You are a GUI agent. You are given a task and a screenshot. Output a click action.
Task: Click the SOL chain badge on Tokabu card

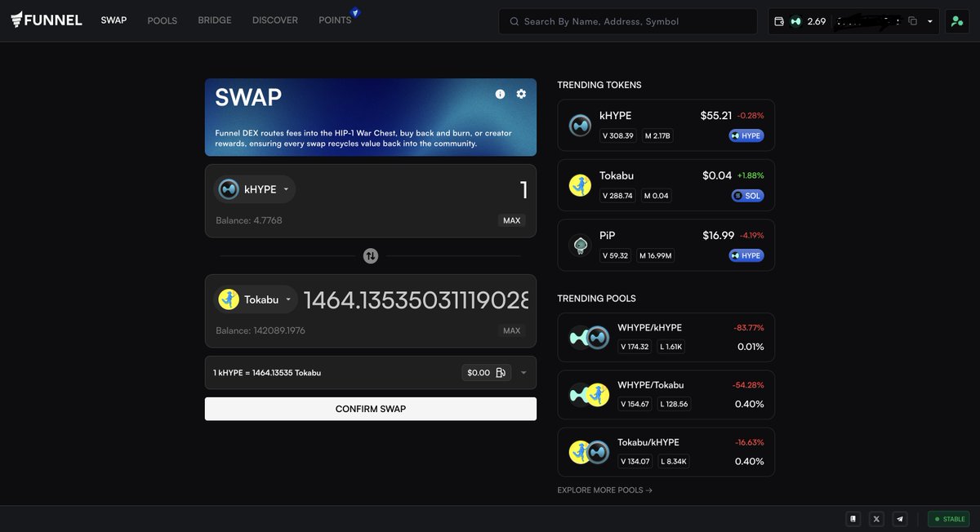pyautogui.click(x=748, y=196)
